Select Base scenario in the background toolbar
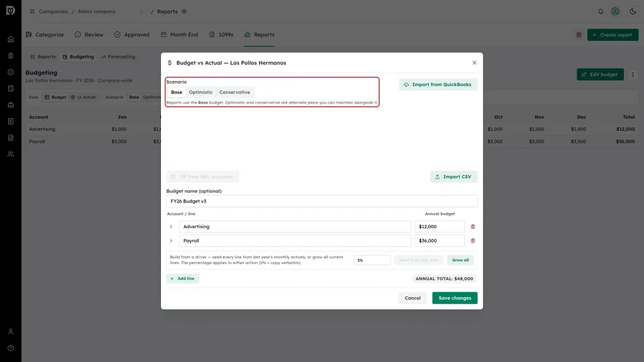 click(x=134, y=97)
